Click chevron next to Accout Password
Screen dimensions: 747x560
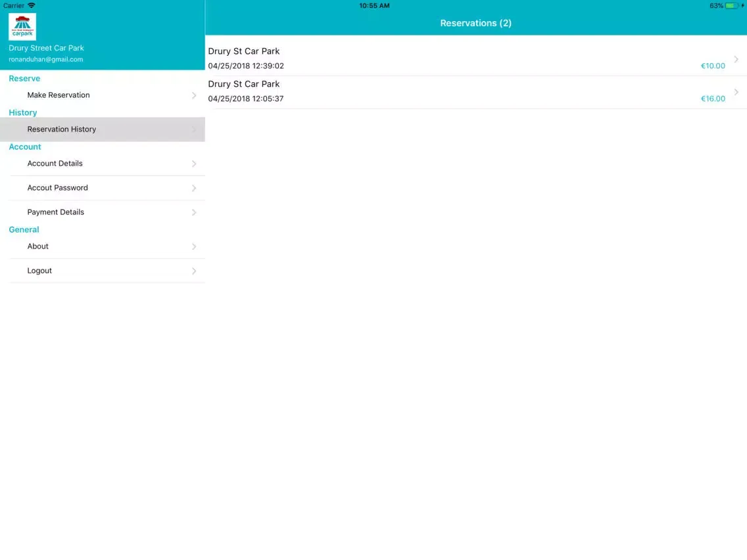tap(194, 188)
